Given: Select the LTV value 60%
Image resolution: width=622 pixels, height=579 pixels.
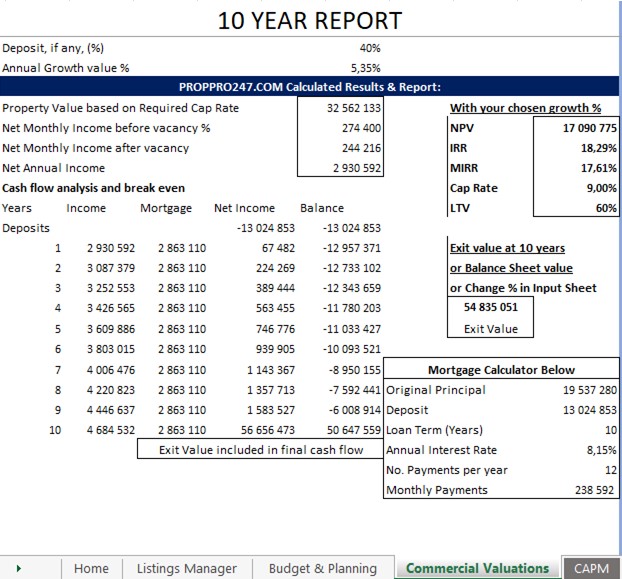Looking at the screenshot, I should click(x=607, y=208).
